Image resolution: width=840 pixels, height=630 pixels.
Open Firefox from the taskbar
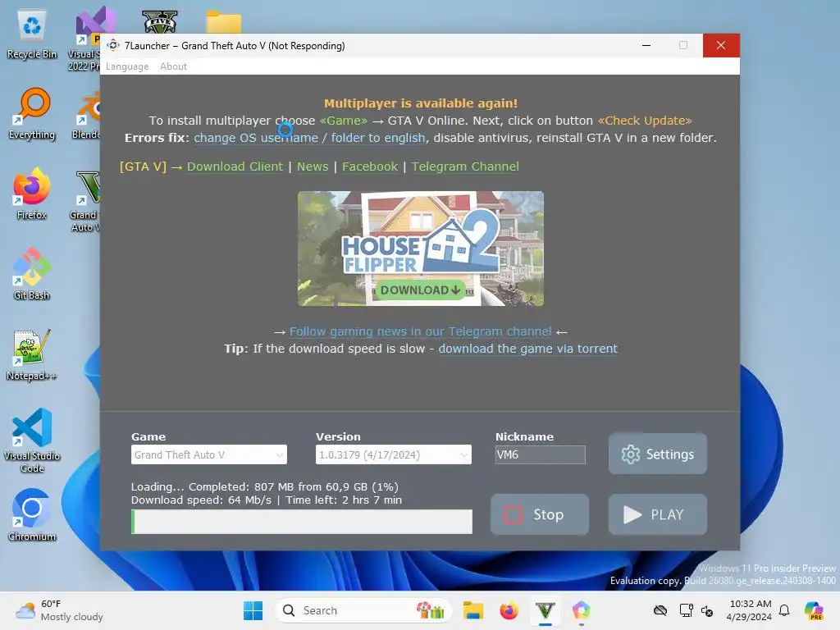pos(509,610)
